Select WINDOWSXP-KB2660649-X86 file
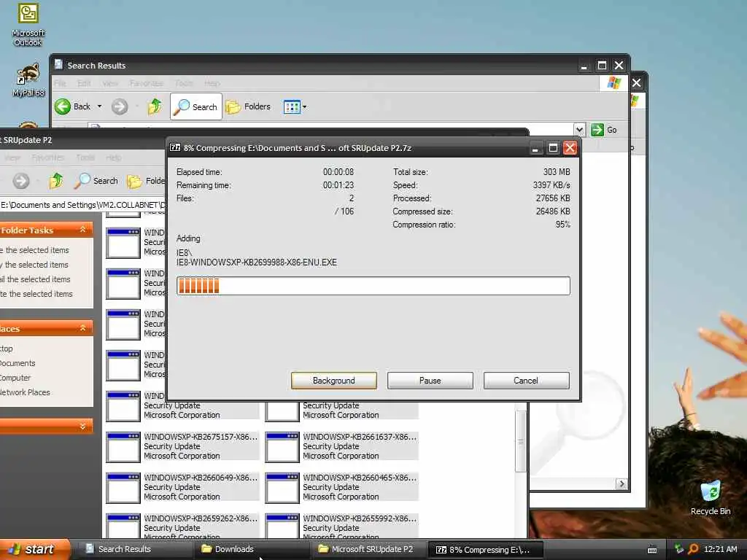747x560 pixels. (182, 487)
